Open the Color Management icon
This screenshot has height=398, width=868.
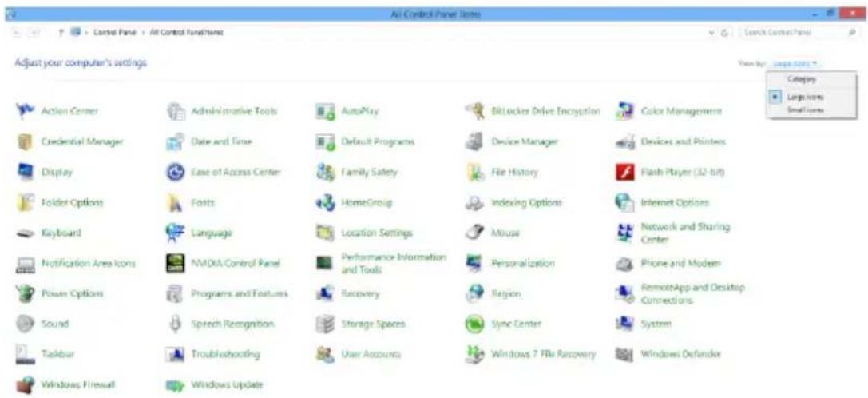pos(624,111)
